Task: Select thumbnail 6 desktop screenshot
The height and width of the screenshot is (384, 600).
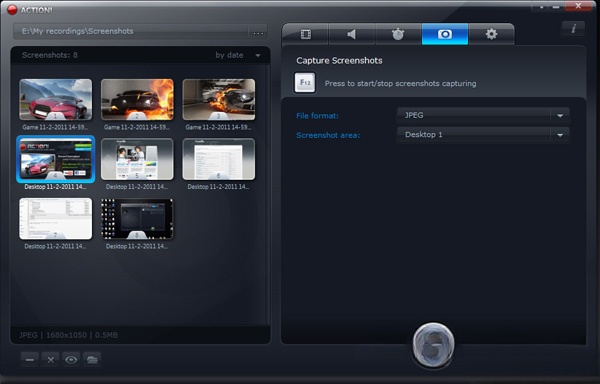Action: [219, 159]
